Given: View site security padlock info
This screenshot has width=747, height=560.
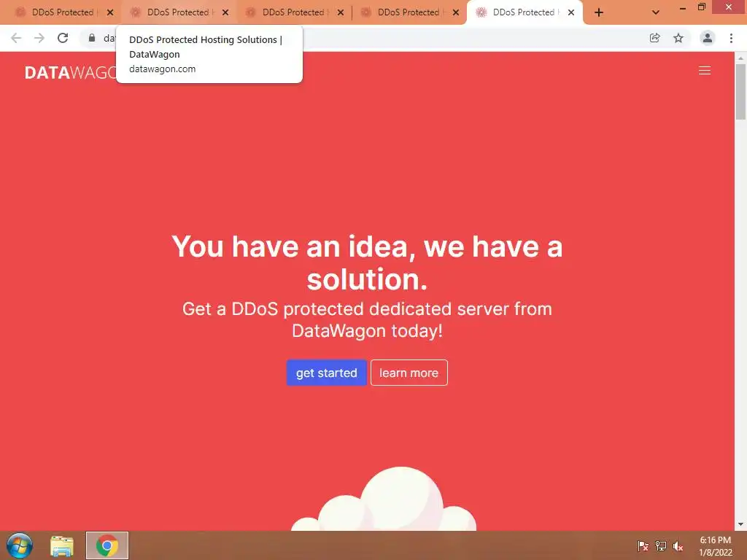Looking at the screenshot, I should [x=92, y=38].
